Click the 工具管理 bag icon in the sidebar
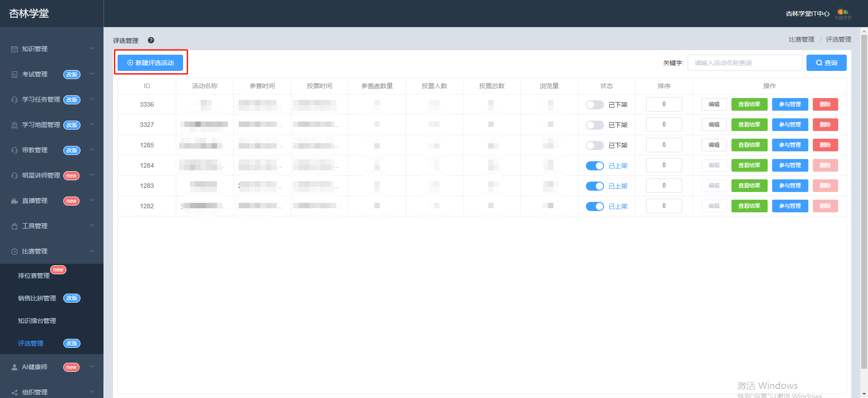This screenshot has height=398, width=868. [x=14, y=226]
